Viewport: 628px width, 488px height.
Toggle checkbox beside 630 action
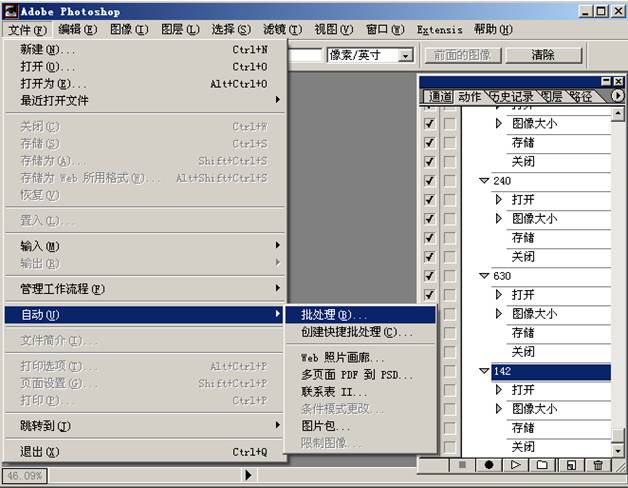(429, 276)
